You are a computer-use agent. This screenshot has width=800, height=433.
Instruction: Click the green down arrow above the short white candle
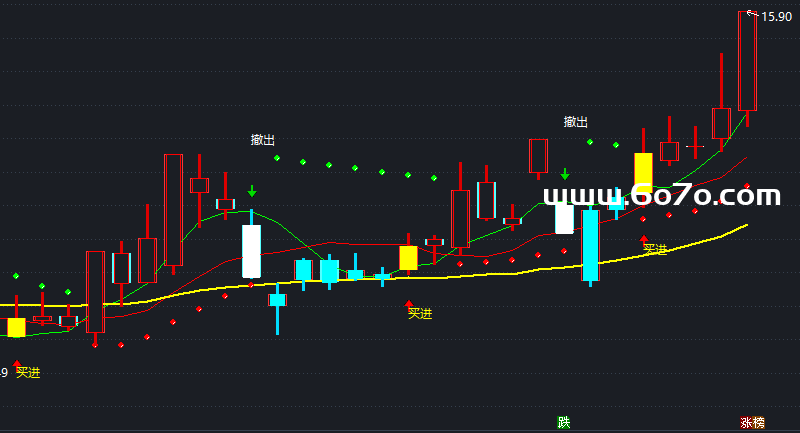[x=564, y=174]
